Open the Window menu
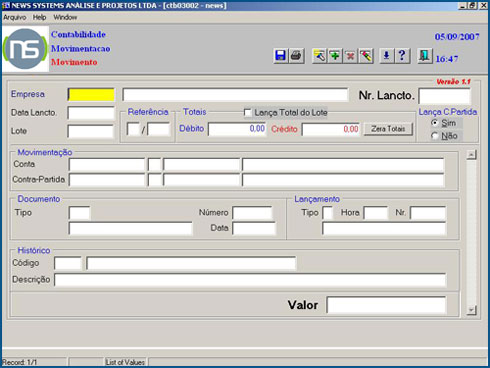 point(65,17)
